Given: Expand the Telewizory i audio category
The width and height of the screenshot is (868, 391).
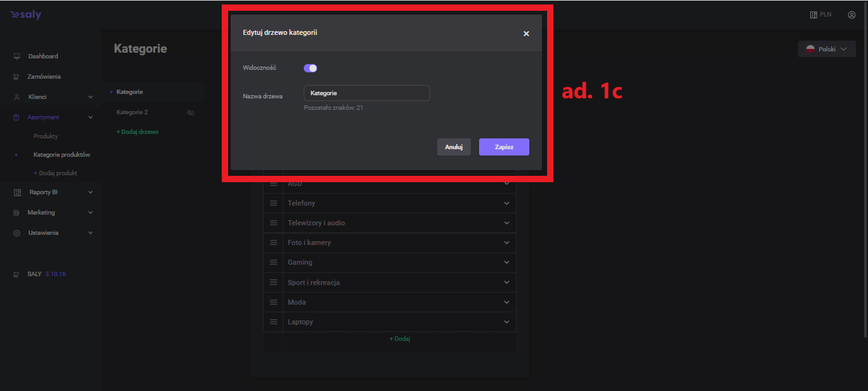Looking at the screenshot, I should 506,223.
